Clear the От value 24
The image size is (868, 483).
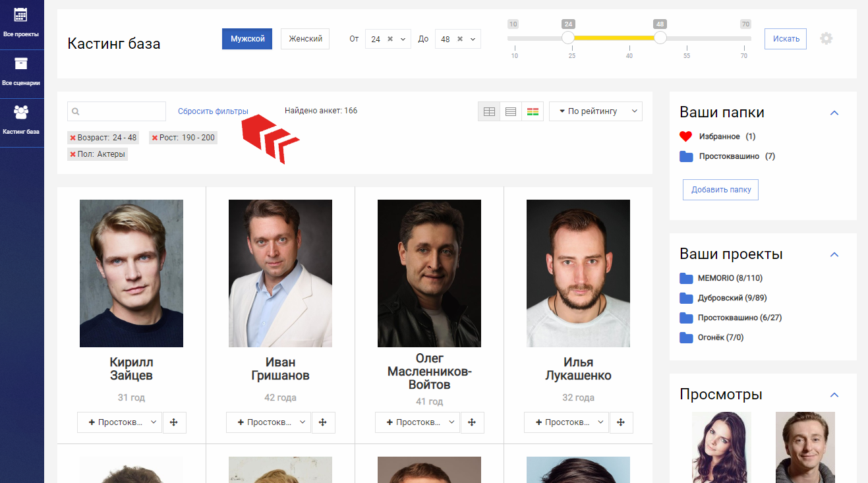tap(390, 39)
